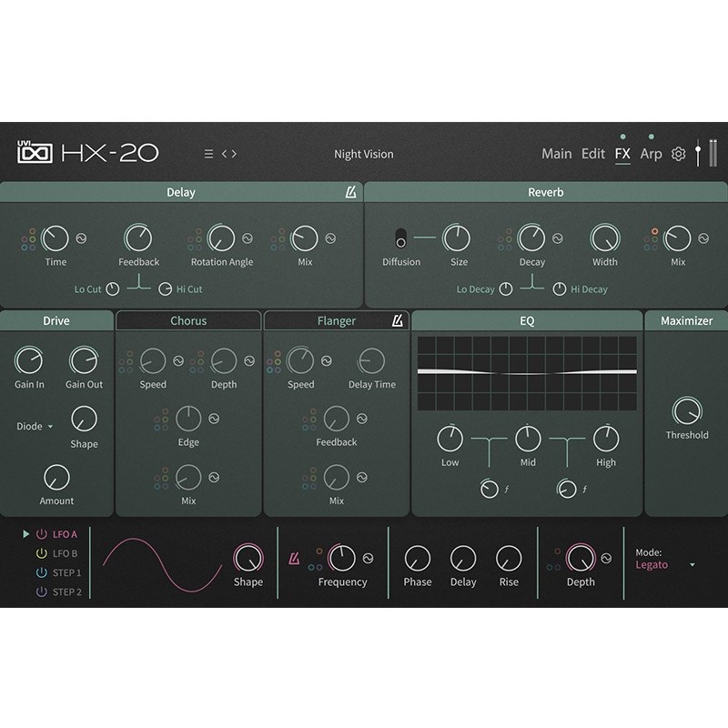Click the Reverb section header
Image resolution: width=728 pixels, height=728 pixels.
[546, 192]
